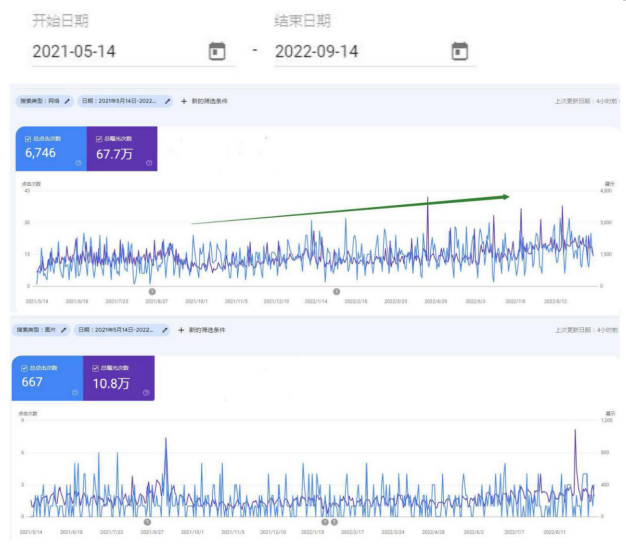The image size is (626, 545).
Task: Toggle total impressions checkbox on 10.8万 card
Action: coord(96,368)
